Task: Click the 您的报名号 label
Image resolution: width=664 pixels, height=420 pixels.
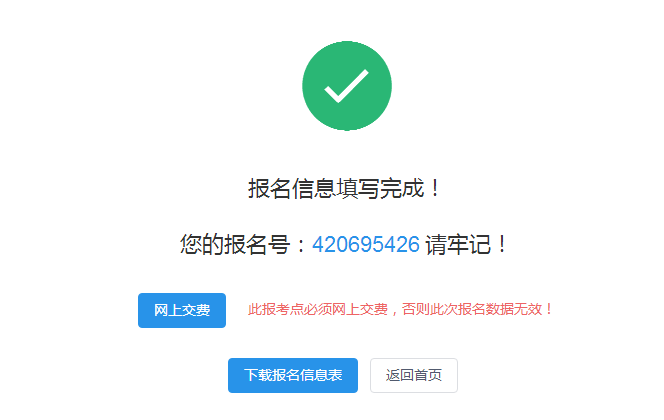Action: (235, 244)
